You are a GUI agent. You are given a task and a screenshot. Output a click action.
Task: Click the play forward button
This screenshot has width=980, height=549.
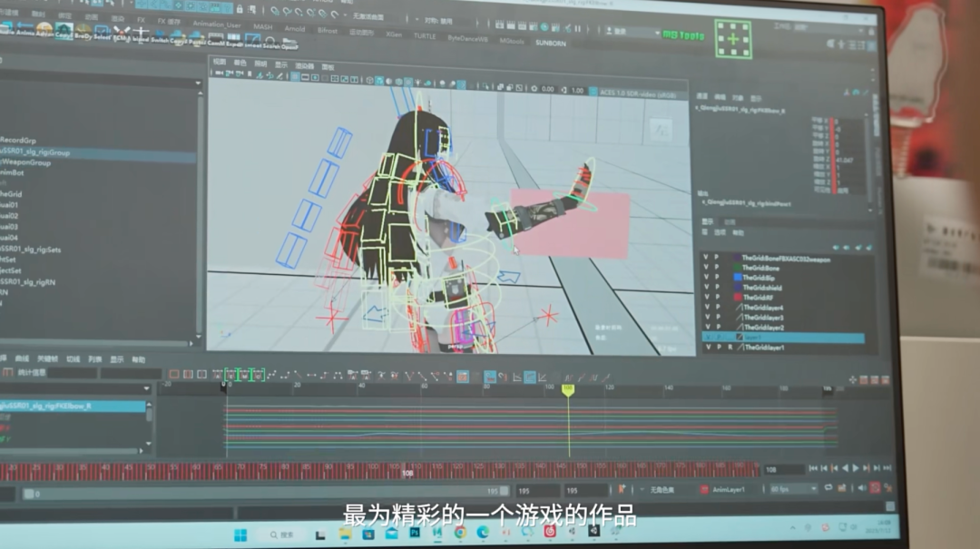pyautogui.click(x=856, y=468)
